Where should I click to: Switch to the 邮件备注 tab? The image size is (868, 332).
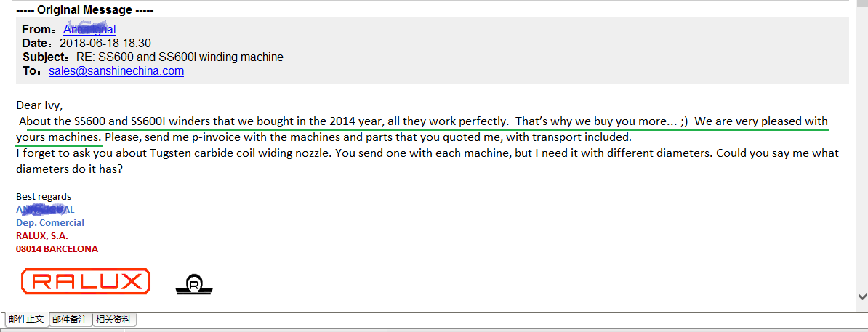click(71, 319)
